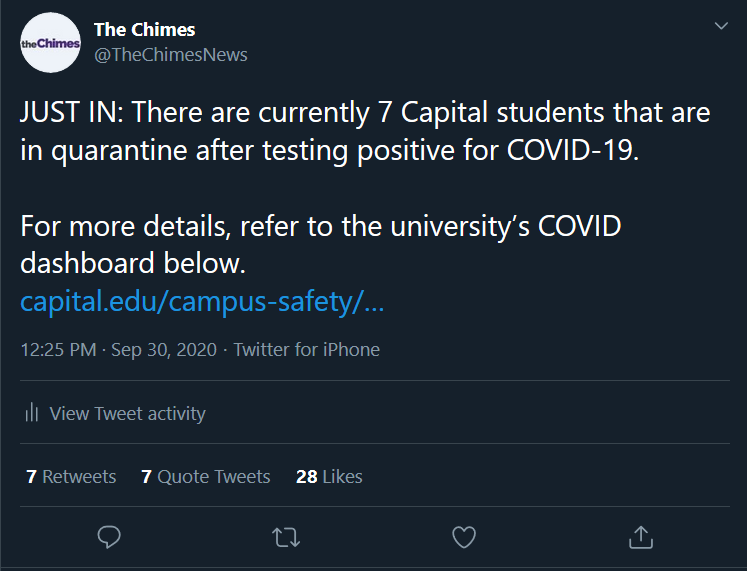Click the JUST IN sentence of the tweet
Screen dimensions: 747x571
point(365,132)
